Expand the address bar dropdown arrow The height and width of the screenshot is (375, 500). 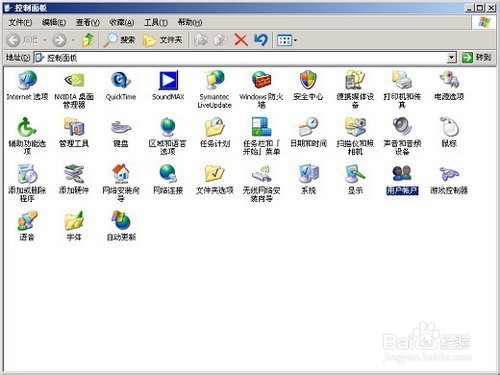pyautogui.click(x=451, y=58)
